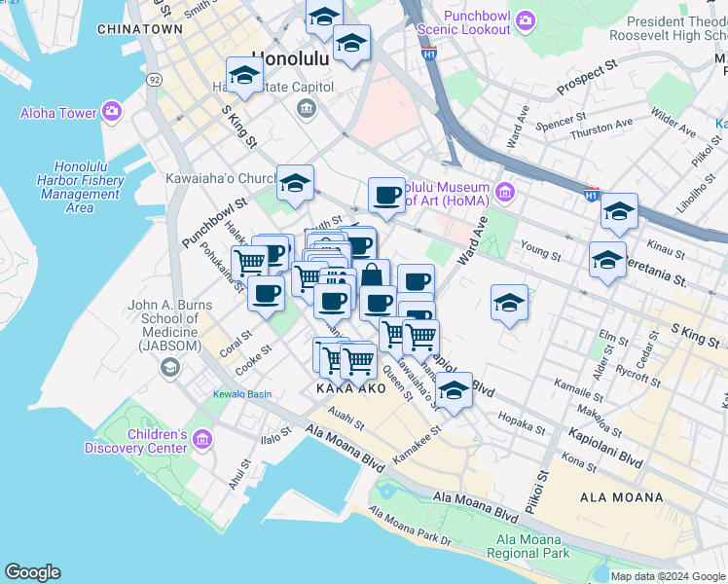
Task: Click the Kamakee St street label
Action: 417,445
